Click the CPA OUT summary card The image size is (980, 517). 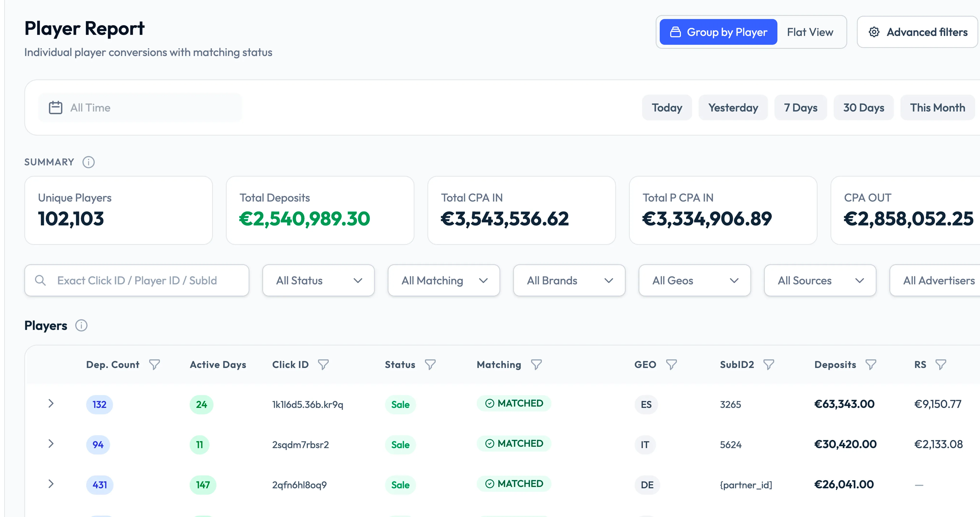coord(905,210)
